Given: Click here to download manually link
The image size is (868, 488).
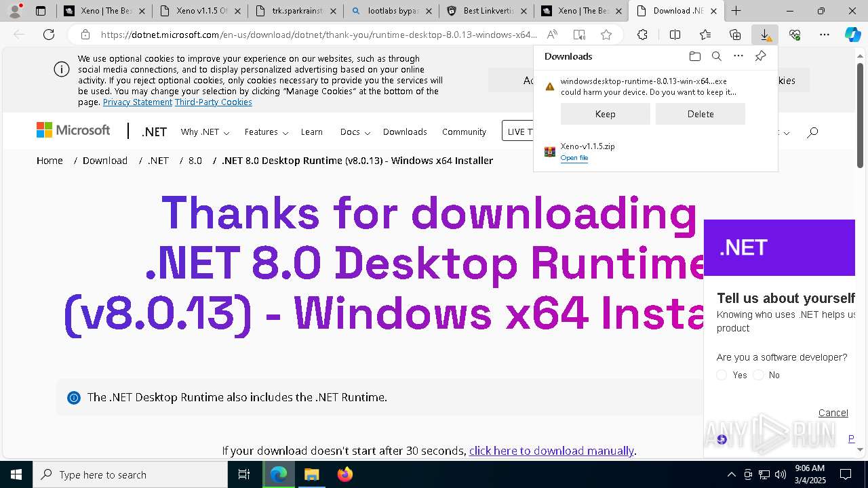Looking at the screenshot, I should coord(551,451).
